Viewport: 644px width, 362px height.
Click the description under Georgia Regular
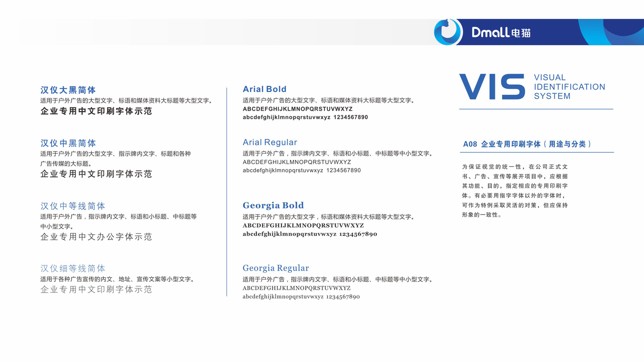(338, 280)
